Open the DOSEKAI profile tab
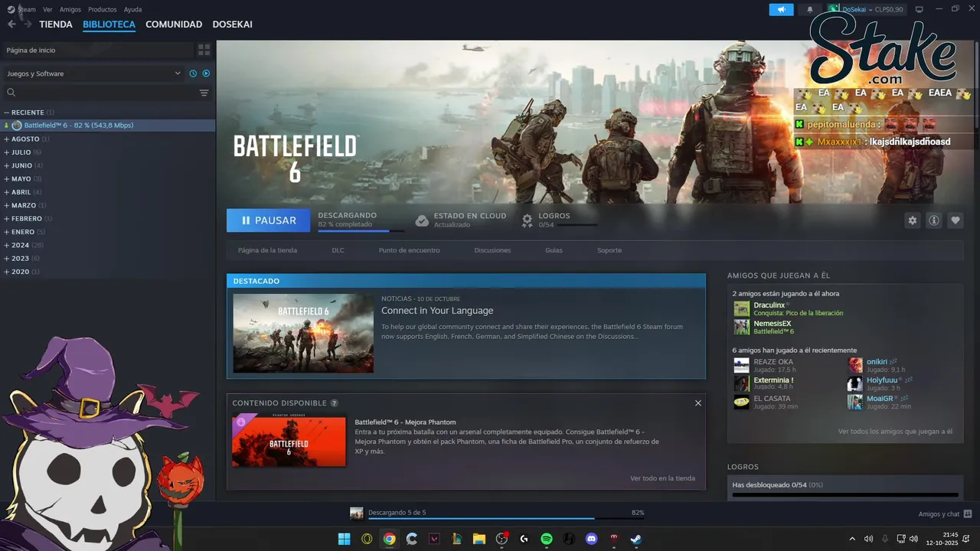980x551 pixels. click(x=232, y=24)
